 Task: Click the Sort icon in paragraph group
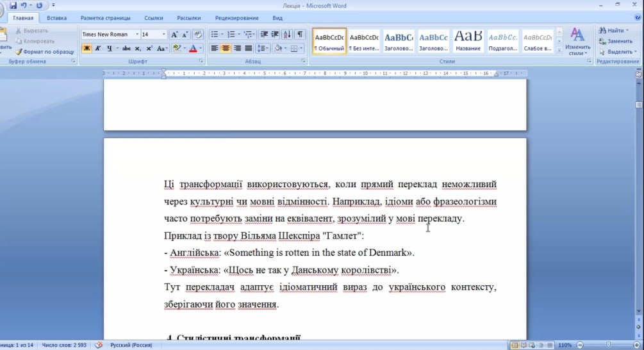[287, 35]
